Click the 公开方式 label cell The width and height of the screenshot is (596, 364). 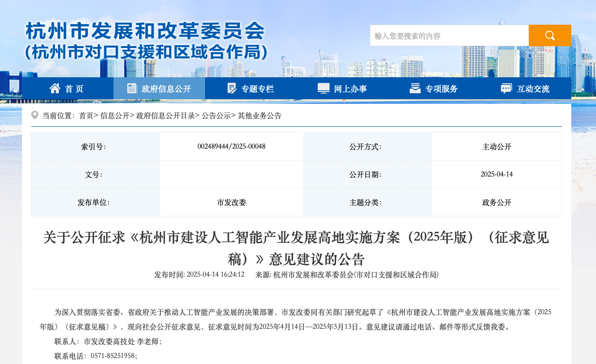point(368,146)
